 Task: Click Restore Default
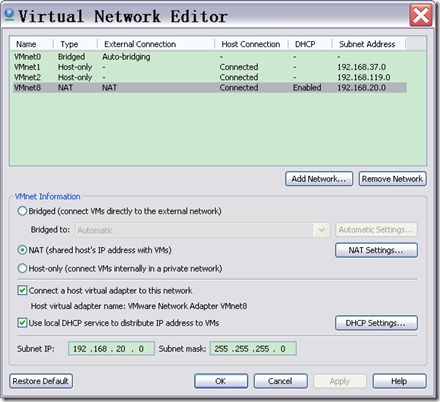(41, 381)
